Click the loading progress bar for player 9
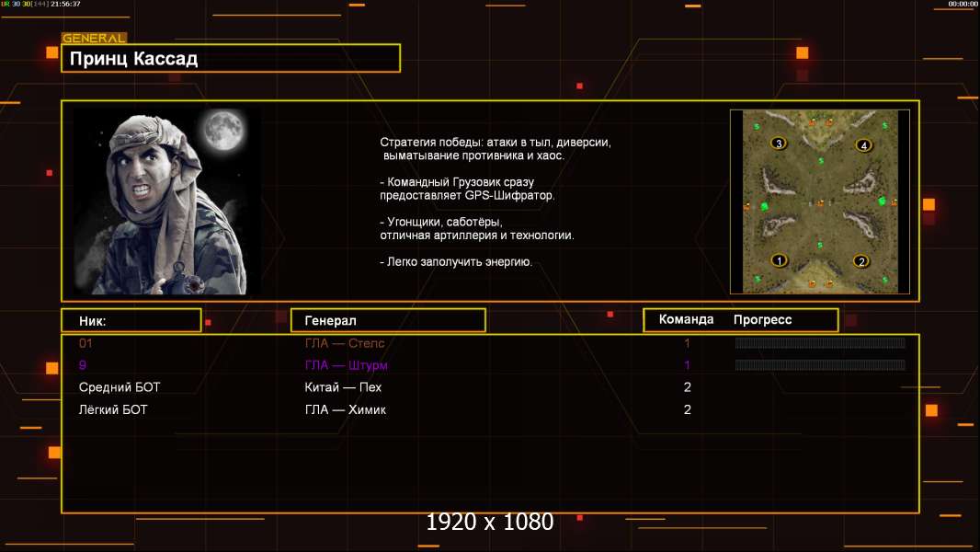Viewport: 980px width, 552px height. click(x=820, y=365)
